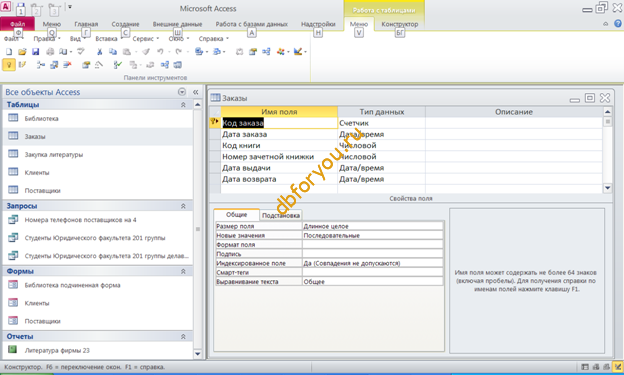624x375 pixels.
Task: Click the Paste clipboard icon
Action: coord(127,52)
